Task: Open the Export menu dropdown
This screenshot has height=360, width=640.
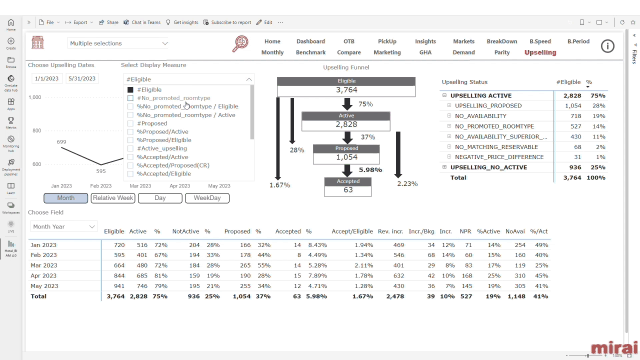Action: click(79, 22)
